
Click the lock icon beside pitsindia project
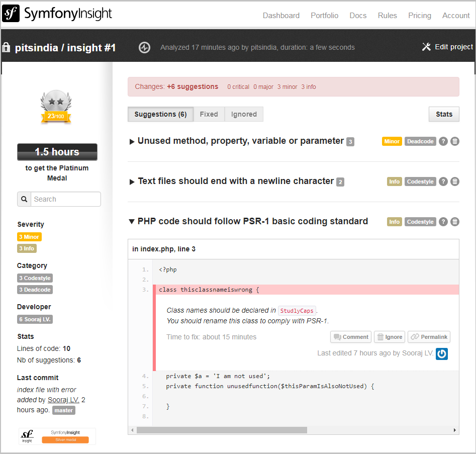tap(6, 47)
